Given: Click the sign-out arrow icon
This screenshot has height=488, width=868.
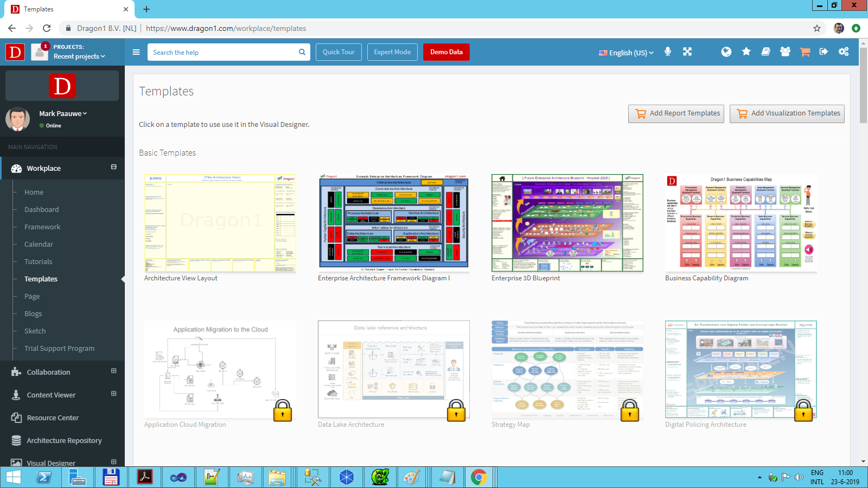Looking at the screenshot, I should [x=824, y=52].
